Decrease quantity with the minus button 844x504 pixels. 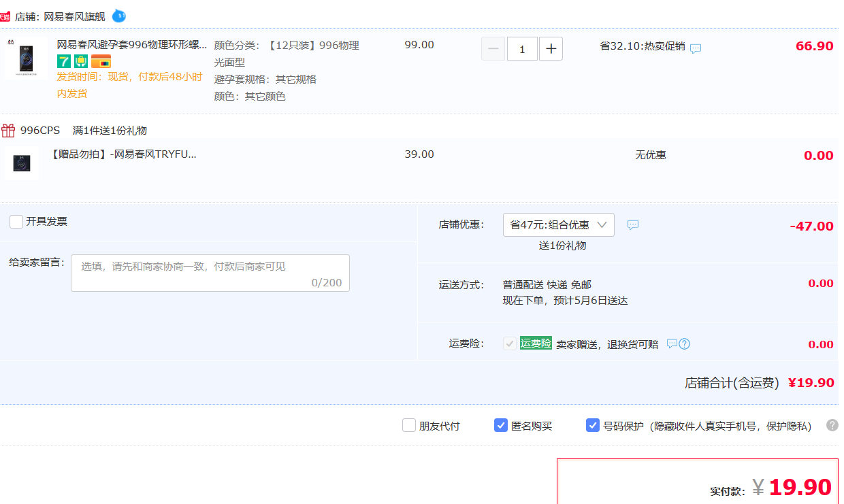(493, 49)
